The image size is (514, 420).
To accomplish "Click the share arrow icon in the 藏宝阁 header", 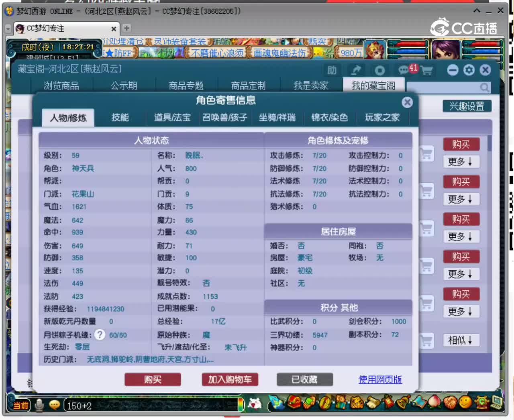I will pyautogui.click(x=356, y=70).
